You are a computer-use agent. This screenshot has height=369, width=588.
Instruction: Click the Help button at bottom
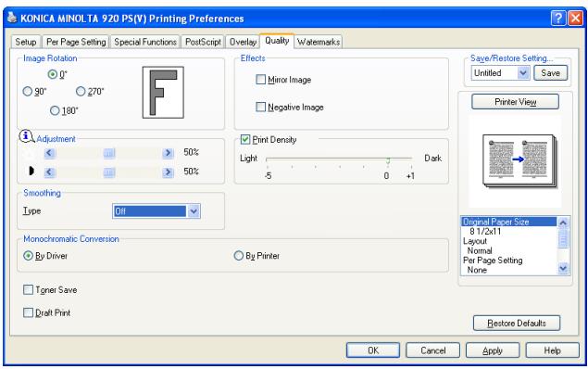553,350
